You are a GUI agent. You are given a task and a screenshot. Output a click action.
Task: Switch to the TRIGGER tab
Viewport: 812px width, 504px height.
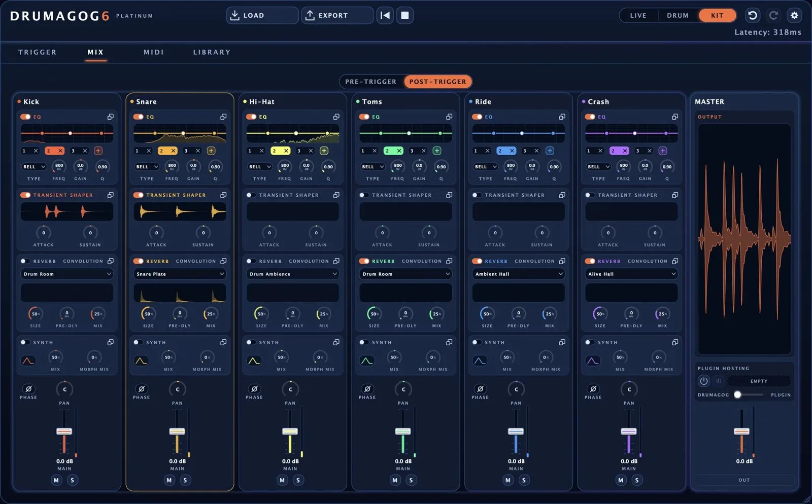(38, 52)
